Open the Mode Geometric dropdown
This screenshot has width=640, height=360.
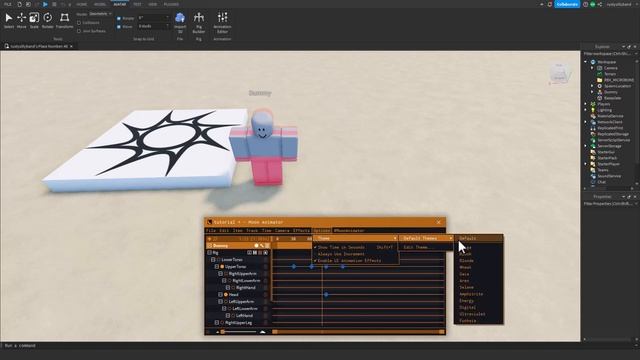[100, 14]
